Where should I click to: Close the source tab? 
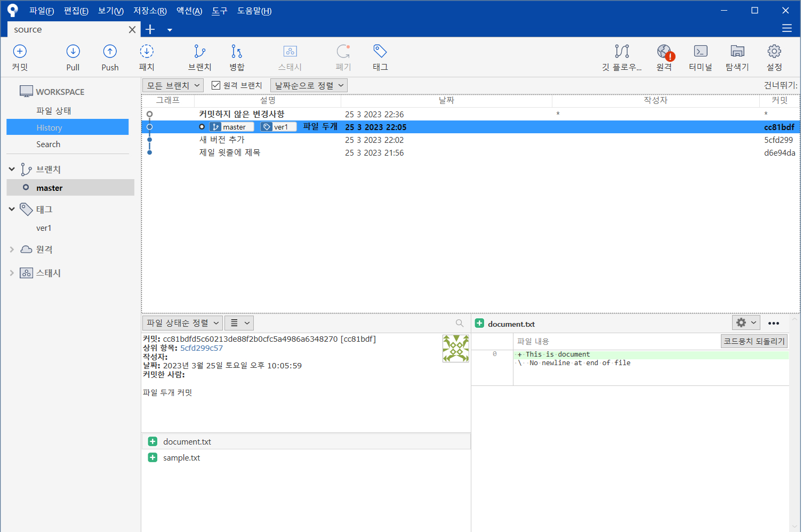[x=132, y=29]
